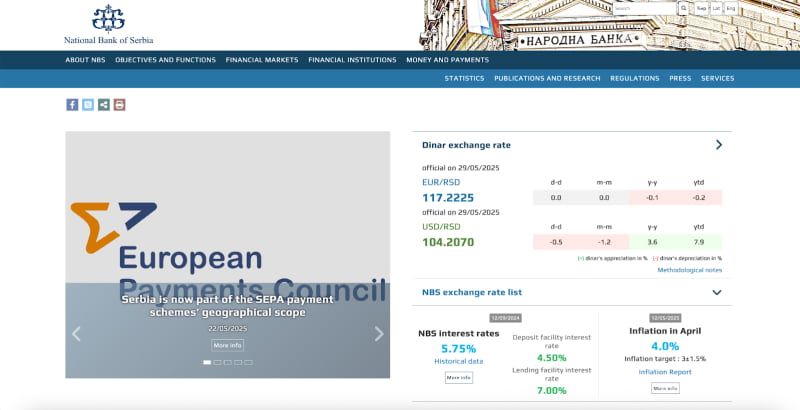Open the Statistics menu item
This screenshot has width=800, height=410.
(x=464, y=78)
